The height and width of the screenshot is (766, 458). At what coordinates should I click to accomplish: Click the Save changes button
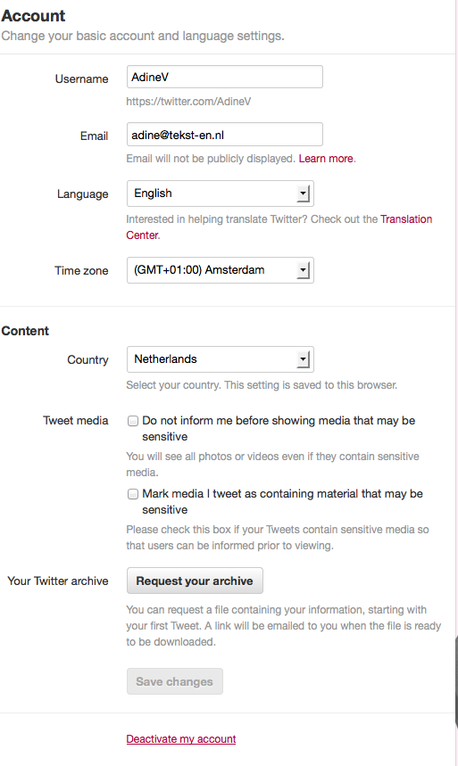175,681
